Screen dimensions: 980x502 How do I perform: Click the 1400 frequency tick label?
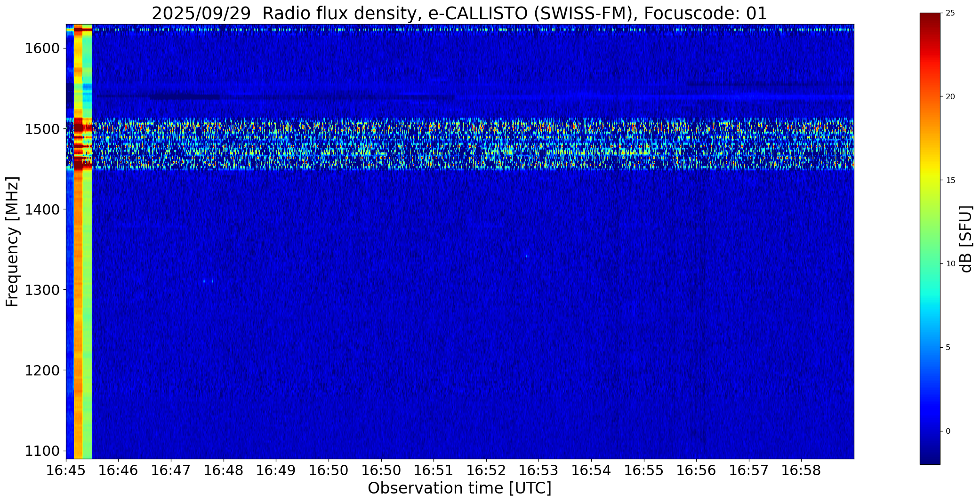pyautogui.click(x=42, y=209)
